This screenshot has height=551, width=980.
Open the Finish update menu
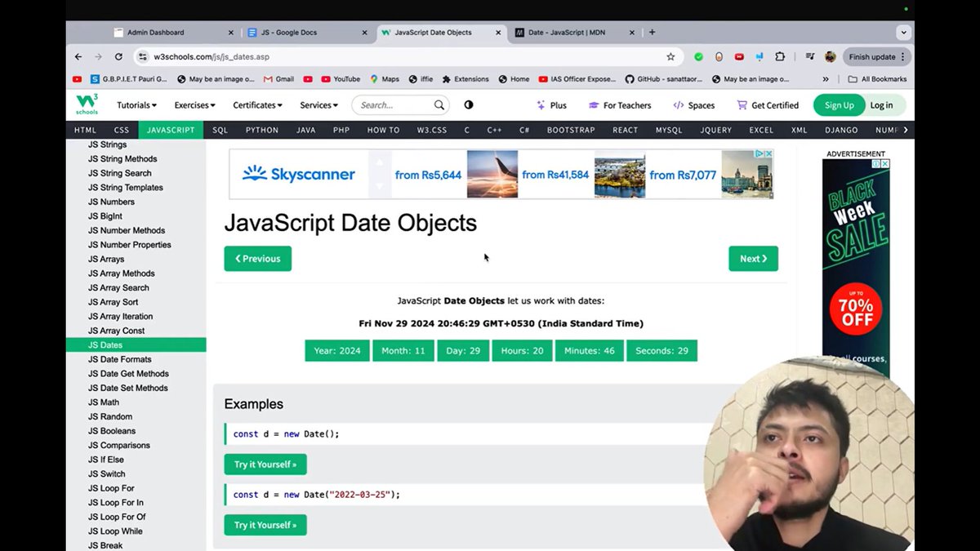[876, 57]
